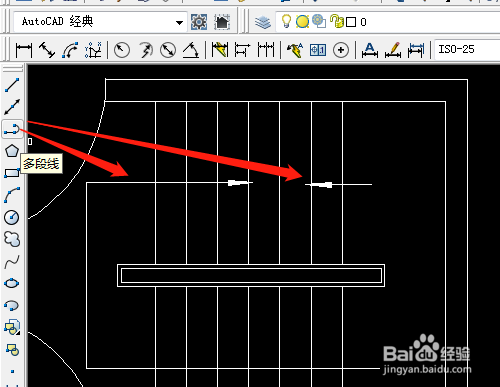Screen dimensions: 500x387
Task: Open the Workspace Settings gear
Action: (199, 22)
